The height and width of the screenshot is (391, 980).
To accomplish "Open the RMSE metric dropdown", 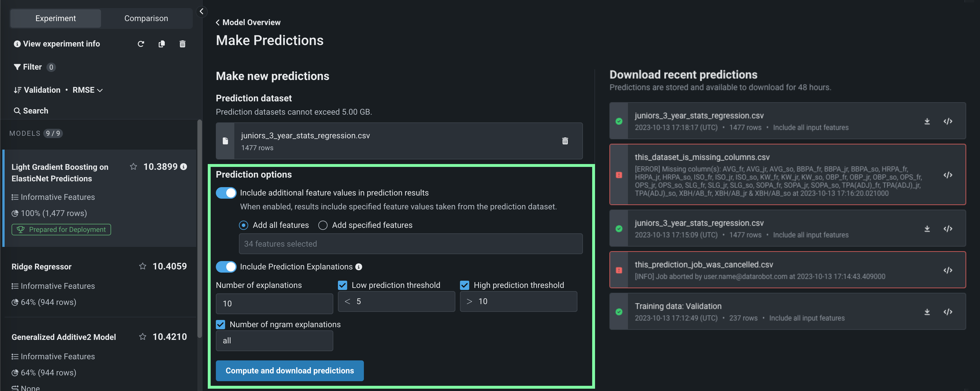I will (87, 90).
